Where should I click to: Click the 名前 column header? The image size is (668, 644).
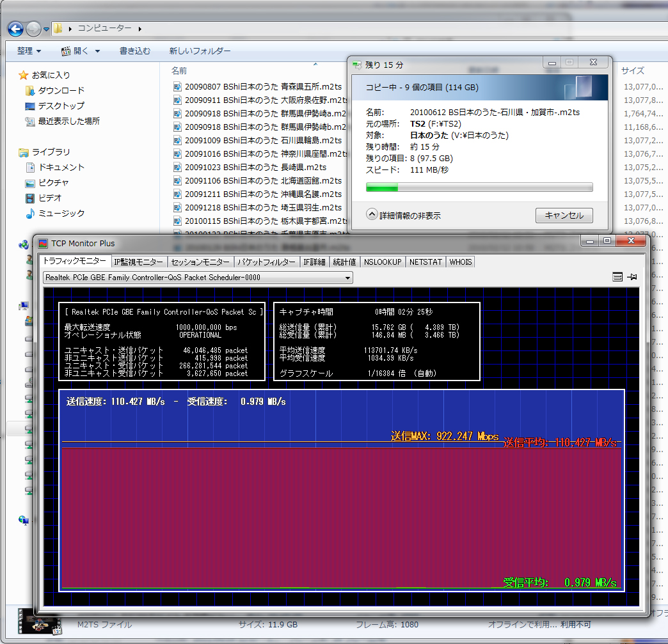(x=179, y=70)
